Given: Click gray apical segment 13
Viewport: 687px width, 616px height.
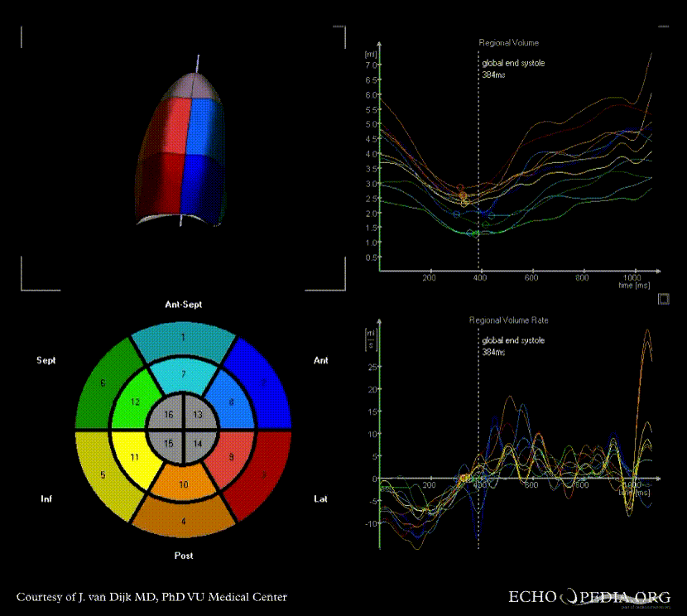Looking at the screenshot, I should coord(198,414).
